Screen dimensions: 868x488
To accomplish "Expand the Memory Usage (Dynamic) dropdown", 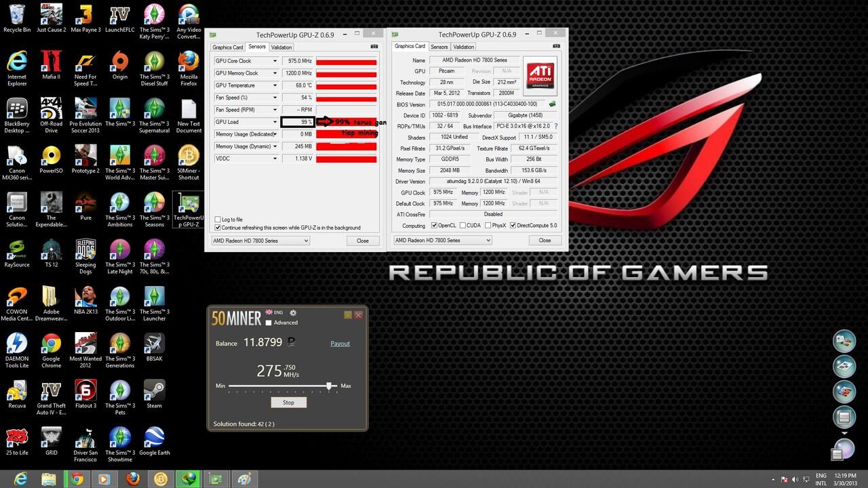I will coord(275,146).
